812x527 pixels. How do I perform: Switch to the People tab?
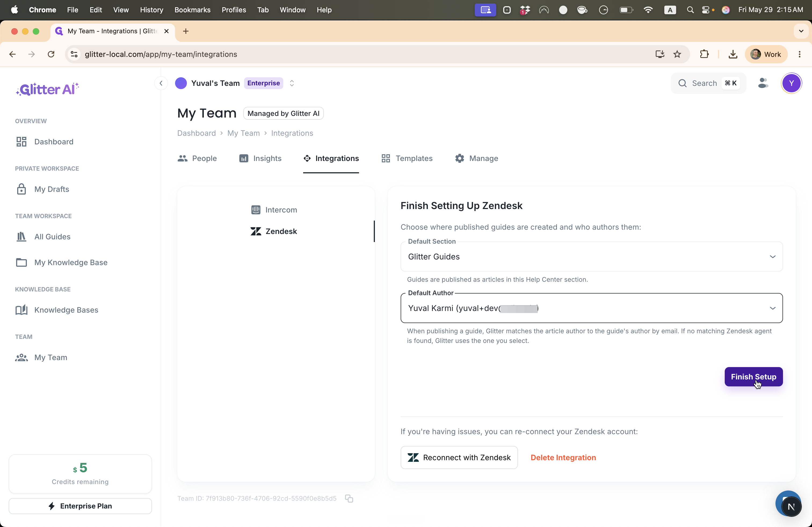click(197, 158)
